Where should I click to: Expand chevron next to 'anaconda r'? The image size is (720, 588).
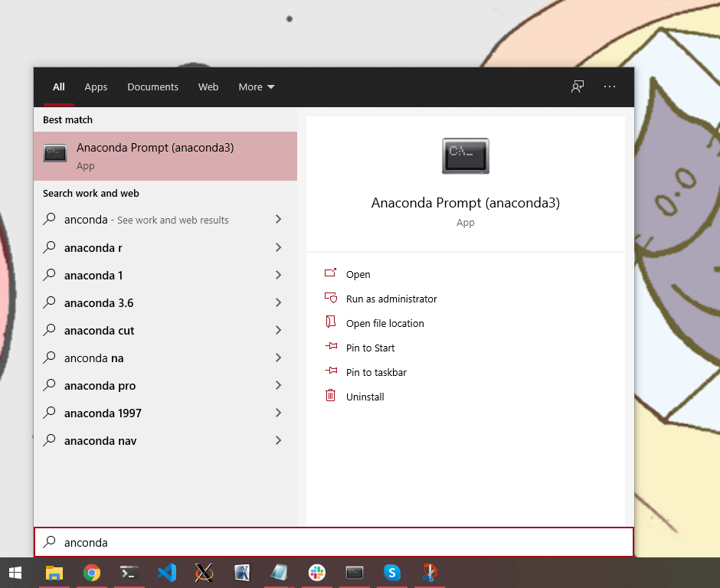click(278, 247)
